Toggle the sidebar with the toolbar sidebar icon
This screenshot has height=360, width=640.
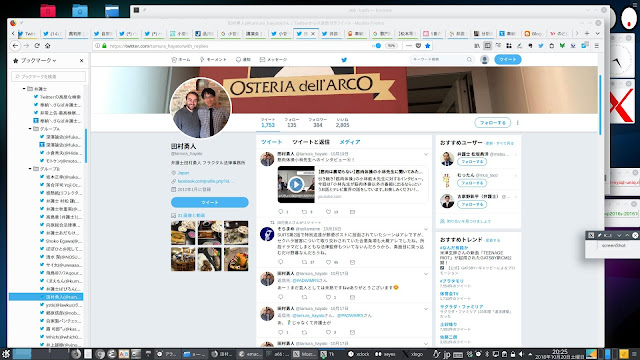coord(487,46)
